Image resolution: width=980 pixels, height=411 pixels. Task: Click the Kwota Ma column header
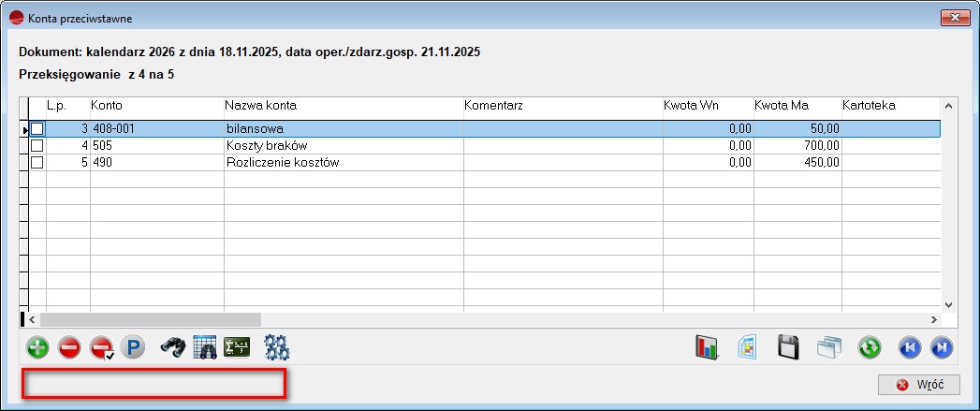781,106
